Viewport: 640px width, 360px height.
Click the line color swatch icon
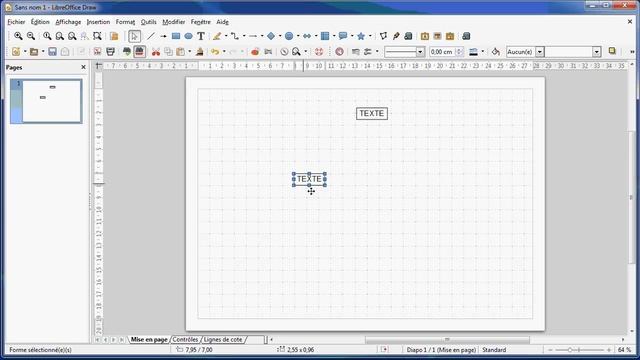pyautogui.click(x=473, y=52)
